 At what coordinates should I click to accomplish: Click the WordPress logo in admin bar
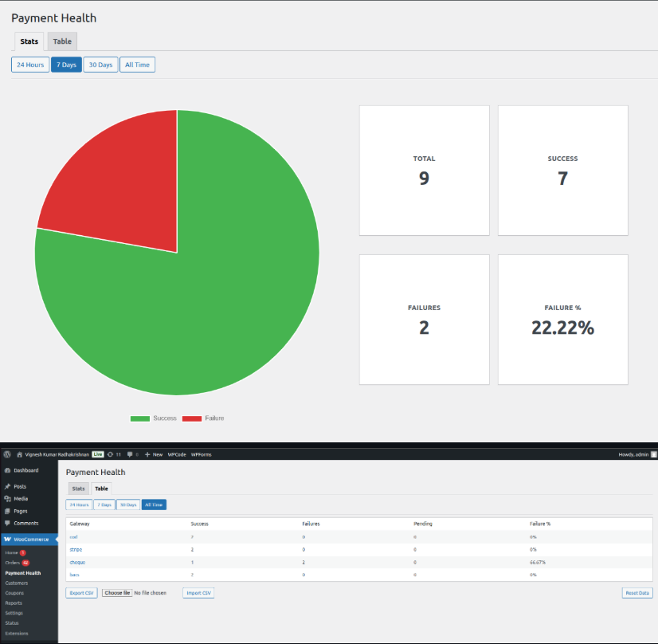[7, 454]
